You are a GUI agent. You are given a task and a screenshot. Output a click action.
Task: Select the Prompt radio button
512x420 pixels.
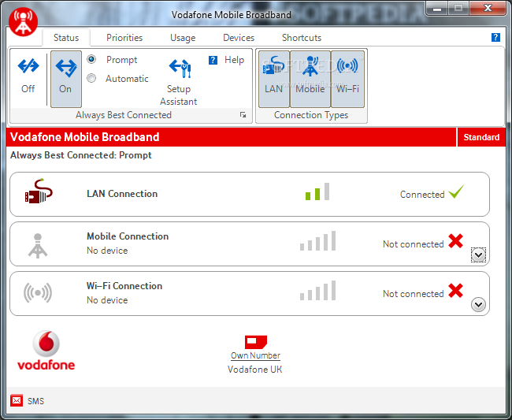pyautogui.click(x=91, y=59)
